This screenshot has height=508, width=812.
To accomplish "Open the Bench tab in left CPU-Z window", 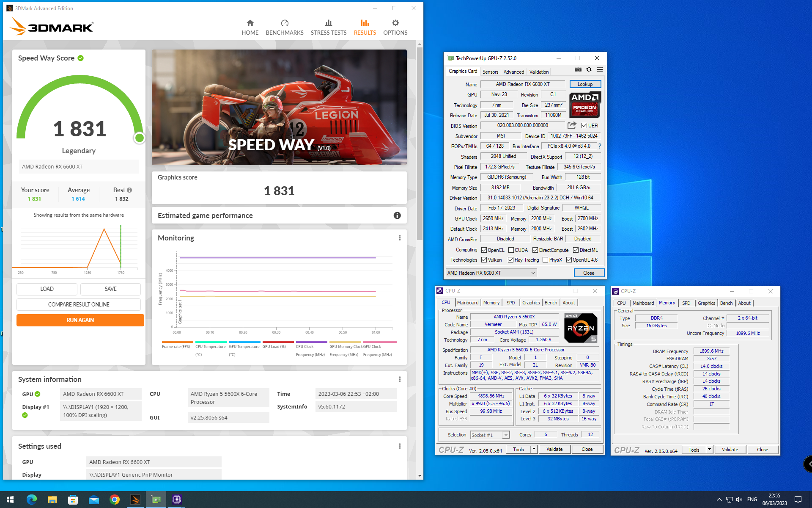I will (x=551, y=303).
